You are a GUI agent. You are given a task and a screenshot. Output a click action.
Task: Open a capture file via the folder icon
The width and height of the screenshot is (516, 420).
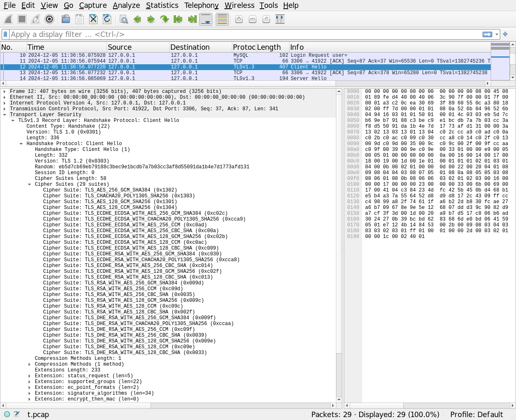point(66,19)
